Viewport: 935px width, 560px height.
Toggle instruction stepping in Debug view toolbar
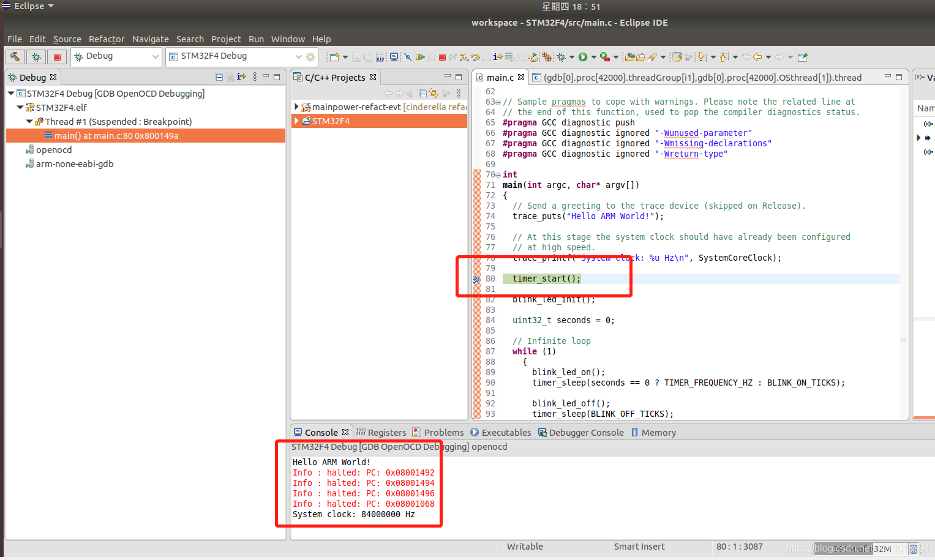(x=241, y=77)
